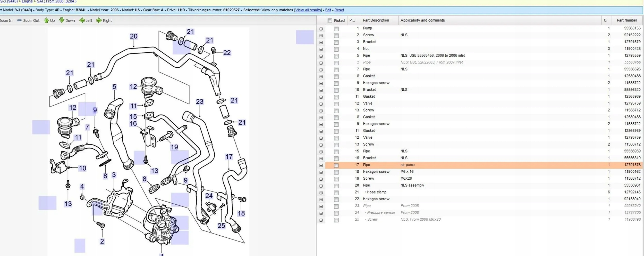
Task: Sort by the Part Description column header
Action: (376, 20)
